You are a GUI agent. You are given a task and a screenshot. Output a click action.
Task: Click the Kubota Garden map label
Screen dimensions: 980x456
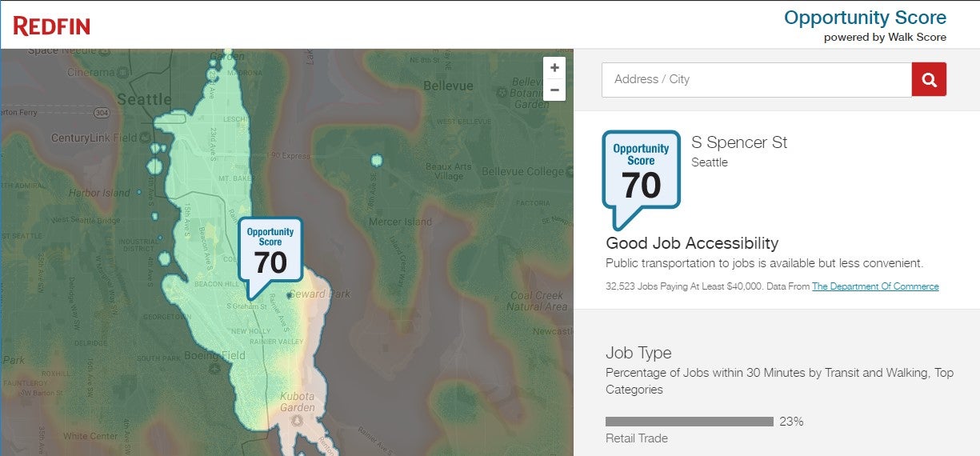pos(298,402)
